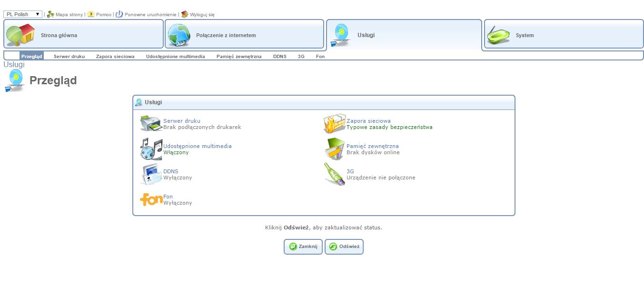
Task: Click the DDNS icon in services panel
Action: tap(151, 174)
